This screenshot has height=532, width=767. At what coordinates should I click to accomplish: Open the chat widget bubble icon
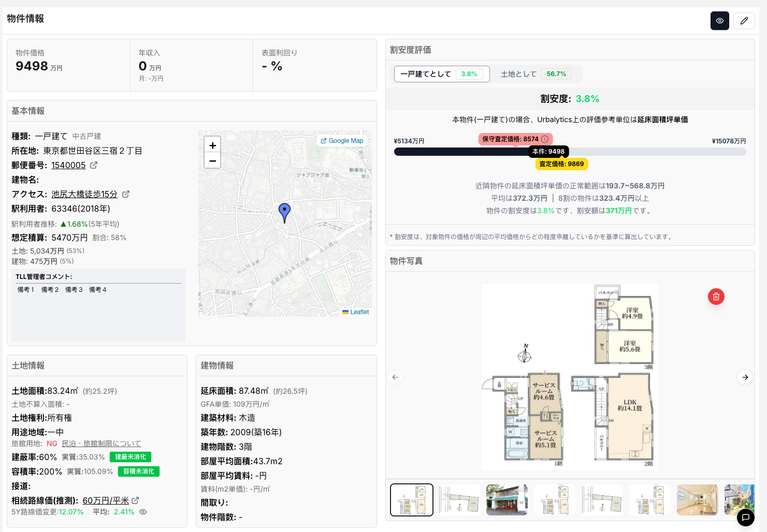click(745, 517)
